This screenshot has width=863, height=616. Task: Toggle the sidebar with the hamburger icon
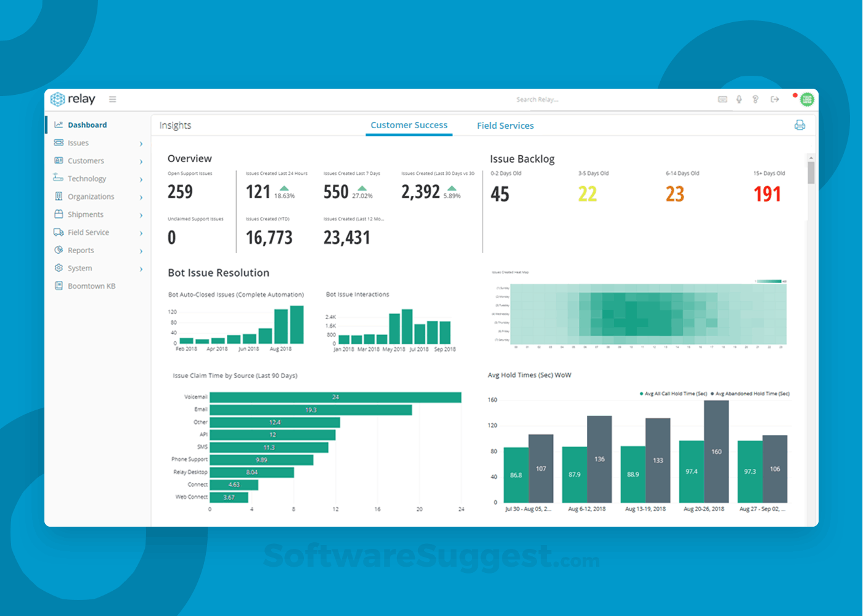pyautogui.click(x=113, y=99)
